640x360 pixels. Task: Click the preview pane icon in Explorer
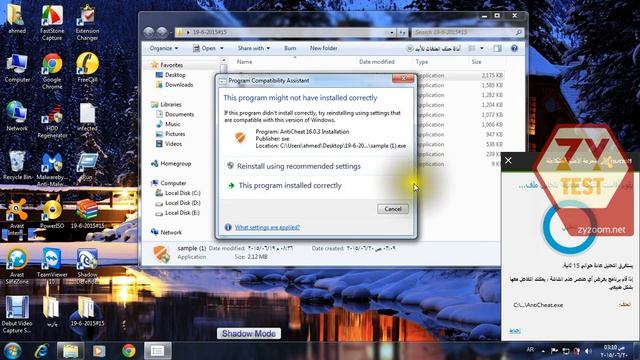497,49
